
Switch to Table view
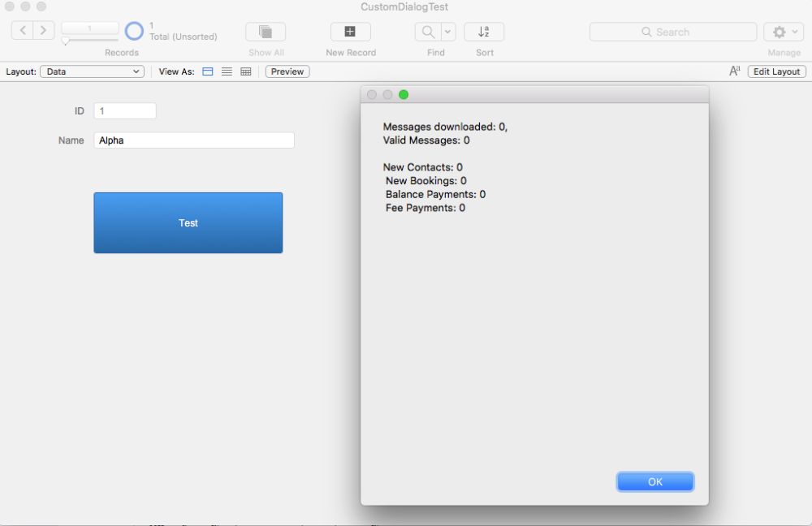pyautogui.click(x=246, y=71)
